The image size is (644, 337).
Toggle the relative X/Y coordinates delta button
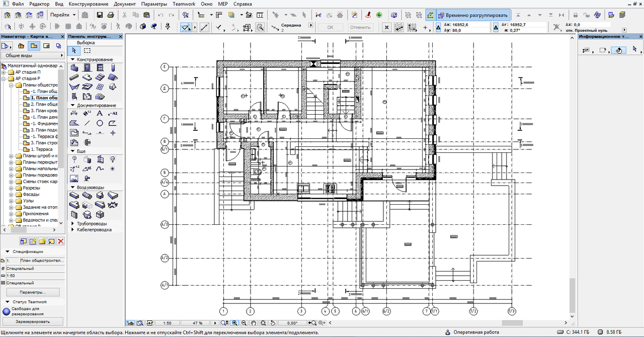point(437,27)
